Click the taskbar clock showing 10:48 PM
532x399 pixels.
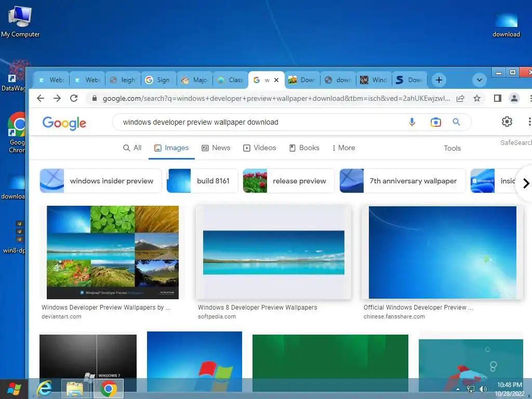[x=509, y=389]
